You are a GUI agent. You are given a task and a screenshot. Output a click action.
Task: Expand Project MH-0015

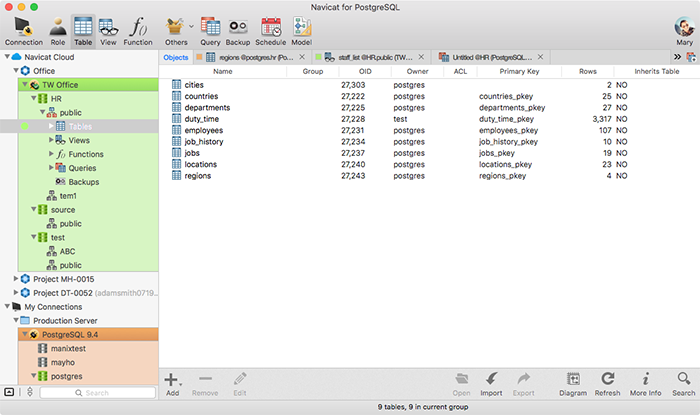(16, 278)
